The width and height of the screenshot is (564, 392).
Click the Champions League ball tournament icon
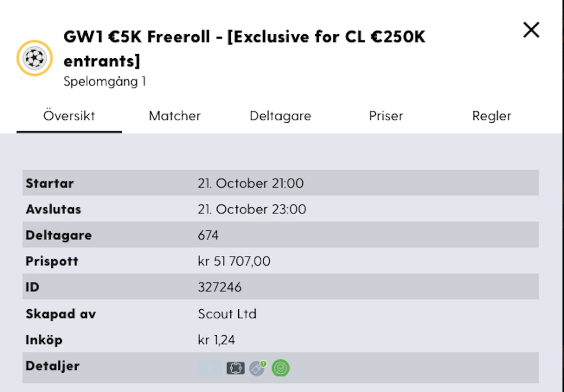coord(34,58)
